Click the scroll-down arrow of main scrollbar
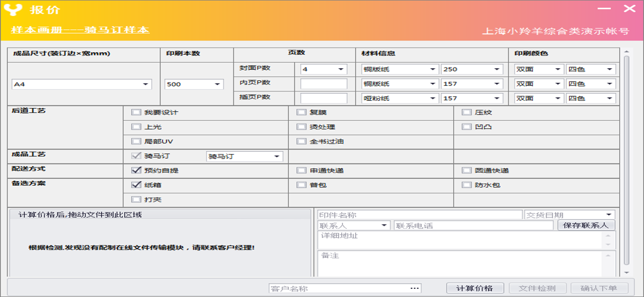Screen dimensions: 644x297 click(626, 272)
